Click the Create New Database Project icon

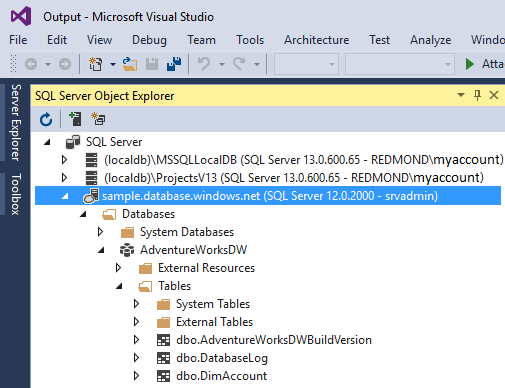pos(98,119)
